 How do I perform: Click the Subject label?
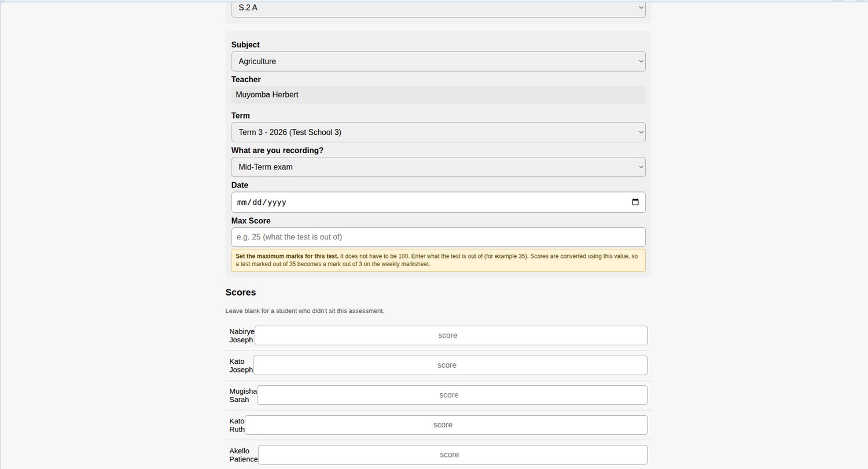pyautogui.click(x=245, y=45)
